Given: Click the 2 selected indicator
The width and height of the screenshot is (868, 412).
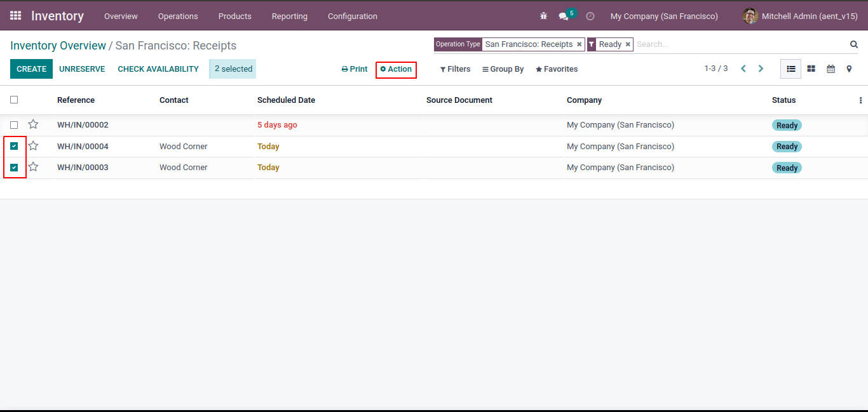Looking at the screenshot, I should [233, 69].
